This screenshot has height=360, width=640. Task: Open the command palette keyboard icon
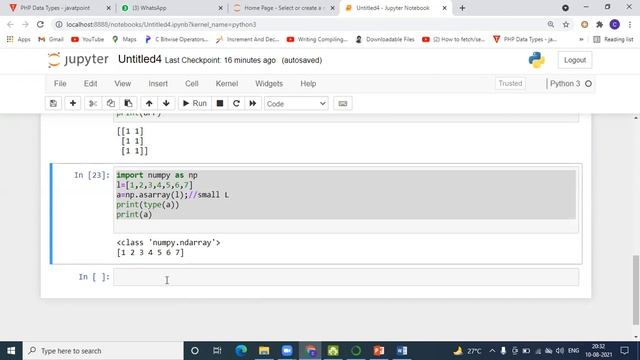(343, 103)
